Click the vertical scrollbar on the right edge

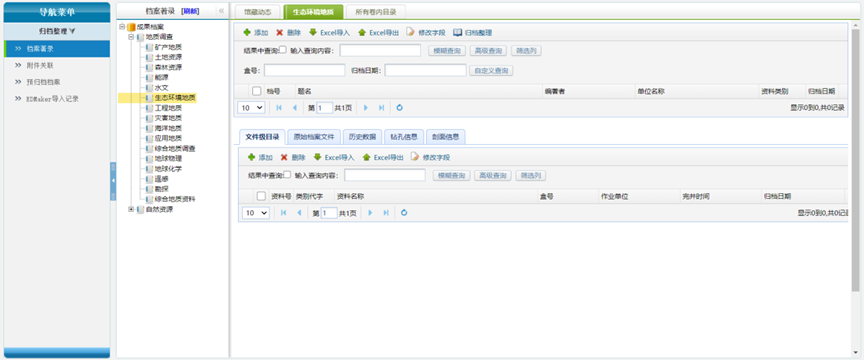[856, 160]
